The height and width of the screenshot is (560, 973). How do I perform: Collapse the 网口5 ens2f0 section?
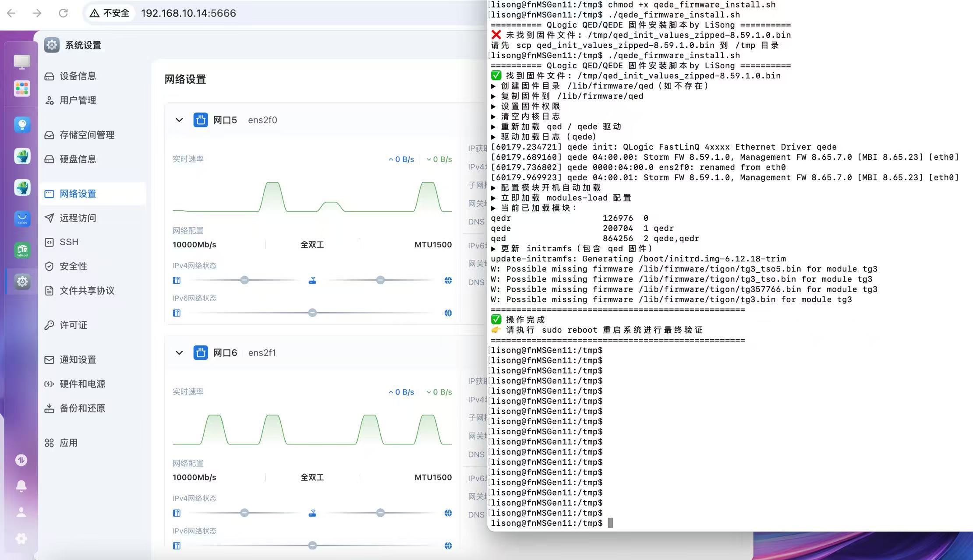click(179, 120)
